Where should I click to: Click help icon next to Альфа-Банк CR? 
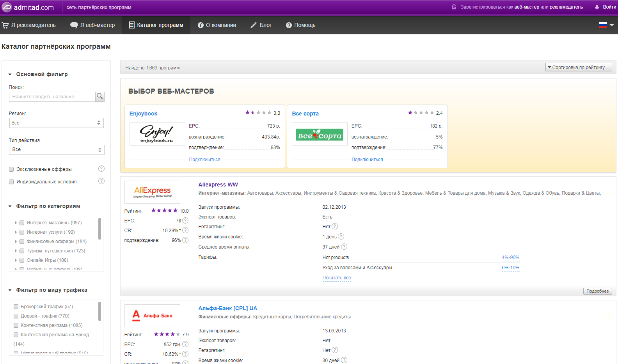click(185, 354)
